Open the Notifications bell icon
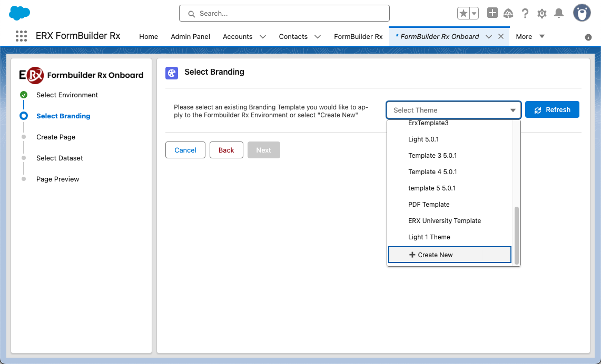601x364 pixels. tap(559, 14)
